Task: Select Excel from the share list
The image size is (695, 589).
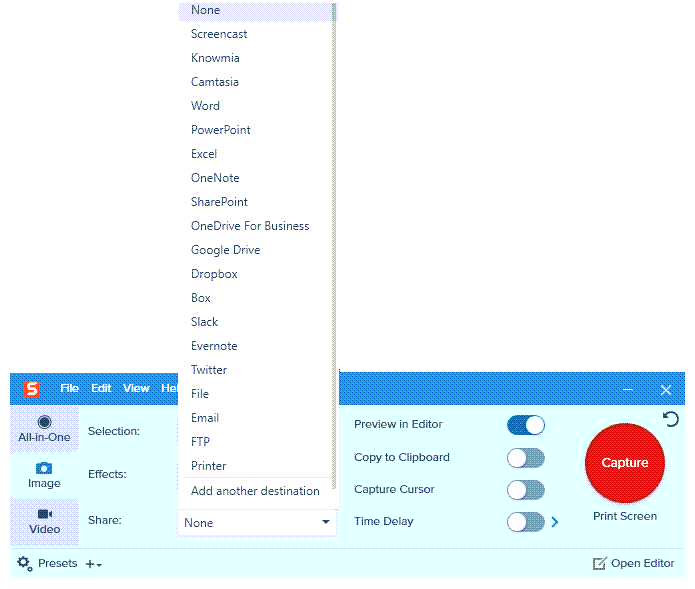Action: tap(255, 154)
